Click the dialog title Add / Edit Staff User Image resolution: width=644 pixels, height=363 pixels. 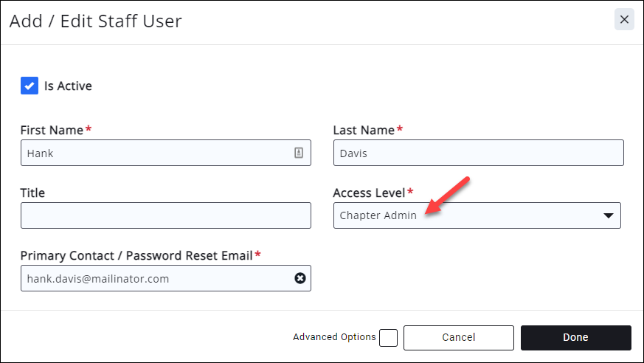pos(95,21)
